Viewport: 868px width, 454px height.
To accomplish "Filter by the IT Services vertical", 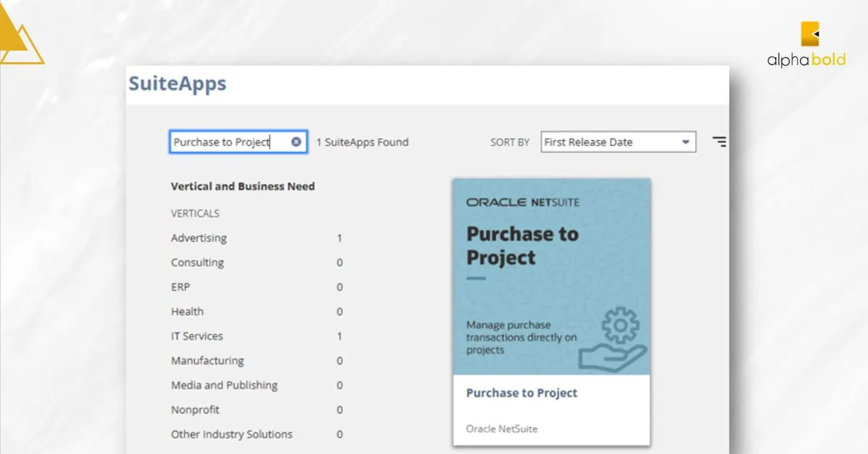I will pyautogui.click(x=197, y=336).
